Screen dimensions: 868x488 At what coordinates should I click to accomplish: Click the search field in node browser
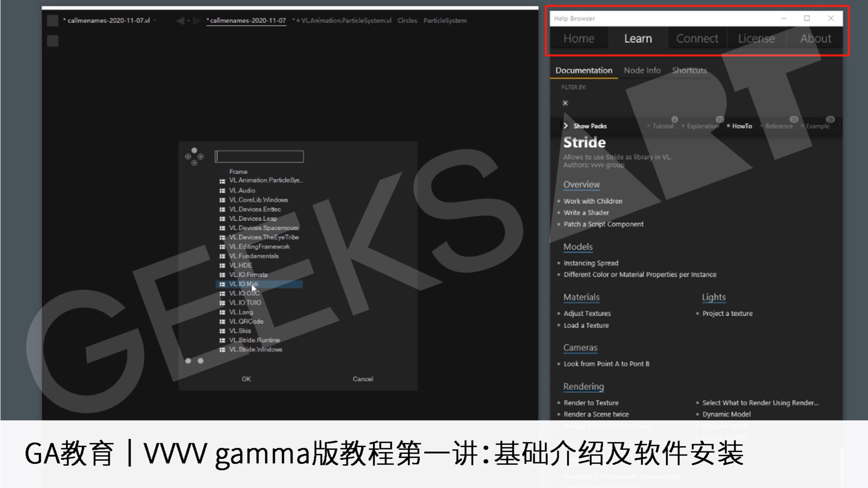pos(259,156)
